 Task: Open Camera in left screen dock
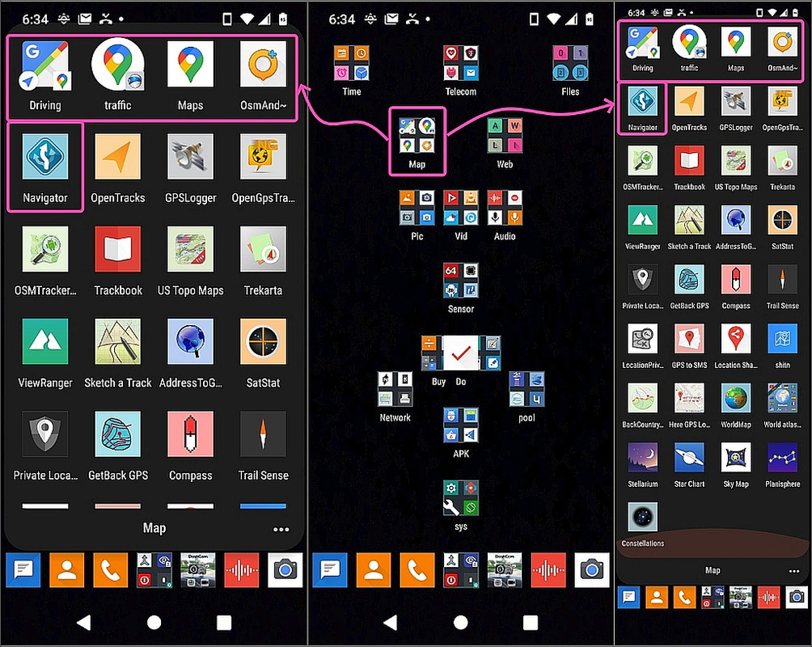[x=285, y=570]
